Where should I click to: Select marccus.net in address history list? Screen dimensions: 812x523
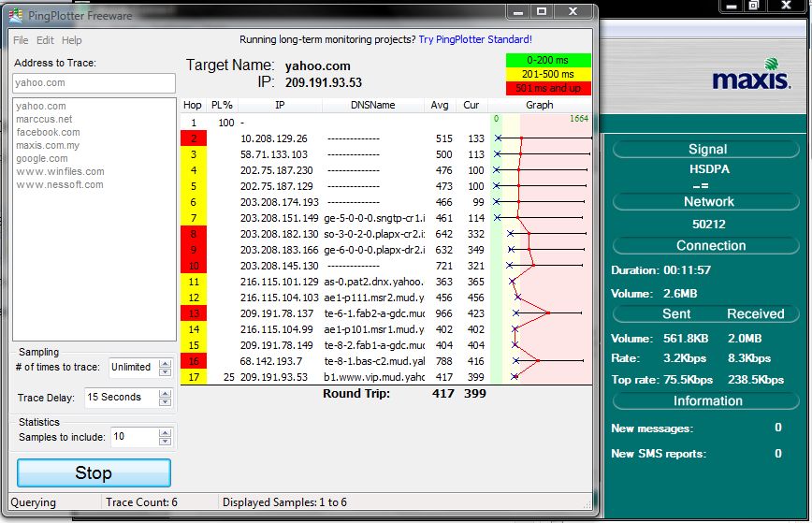[x=44, y=119]
